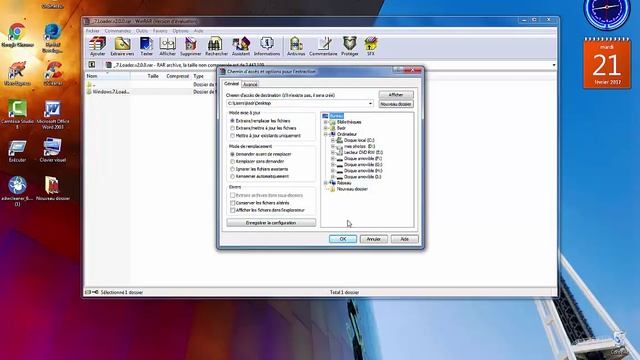
Task: Switch to the Avancé tab
Action: [250, 84]
